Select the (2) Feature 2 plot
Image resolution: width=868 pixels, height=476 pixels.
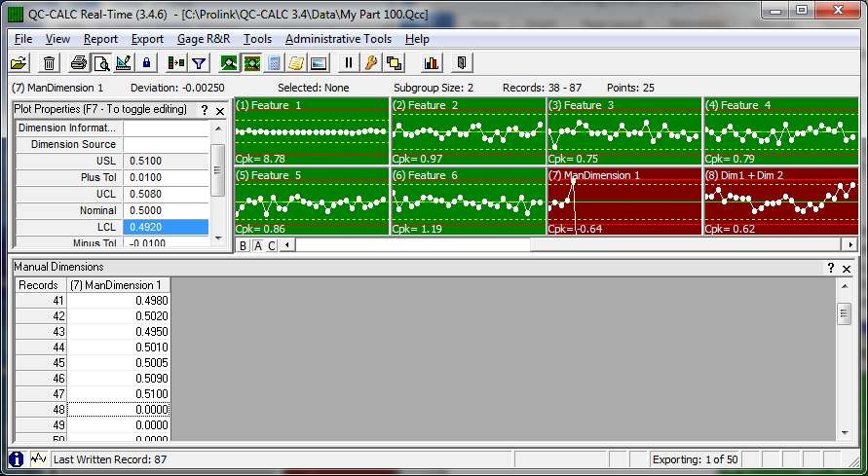(469, 131)
